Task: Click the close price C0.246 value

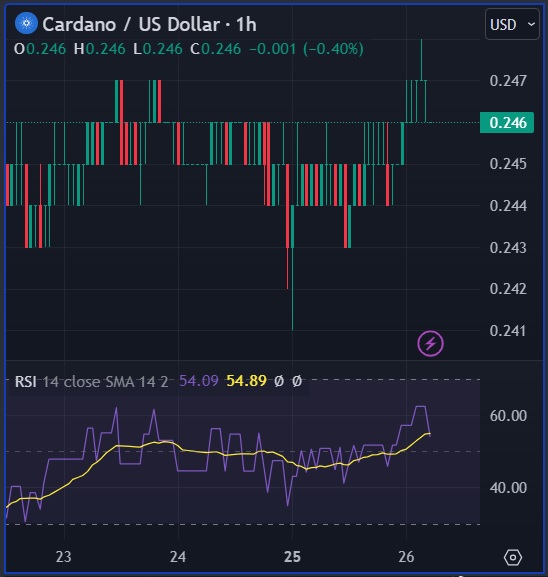Action: 215,49
